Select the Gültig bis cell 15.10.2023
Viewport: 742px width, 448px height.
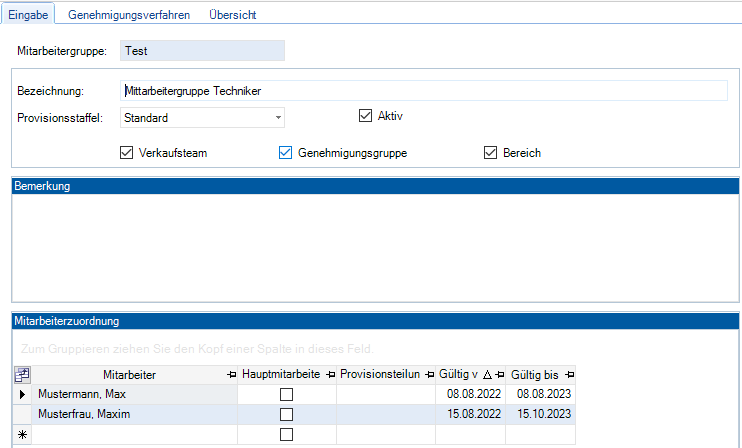(544, 414)
